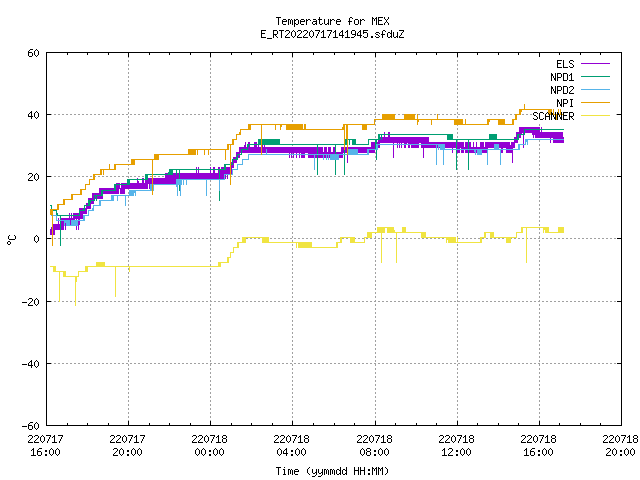Click the yellow SCANNER legend line sample
Screen dimensions: 640x480
pos(595,116)
